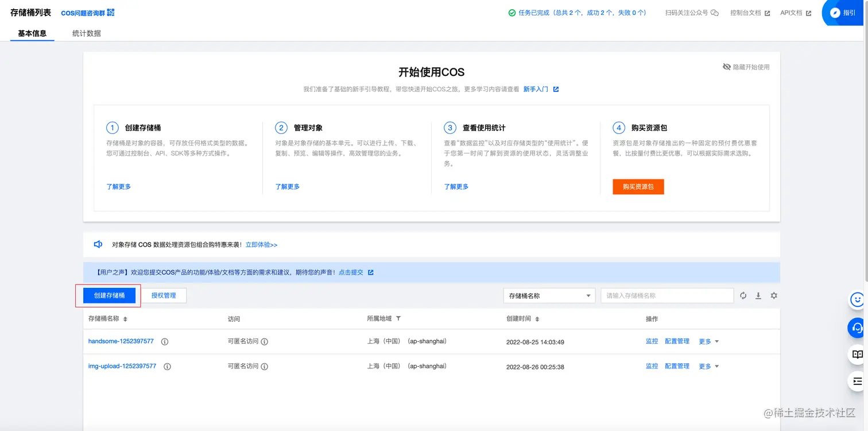This screenshot has height=431, width=868.
Task: Click the COS问题咨询群 link
Action: (x=83, y=13)
